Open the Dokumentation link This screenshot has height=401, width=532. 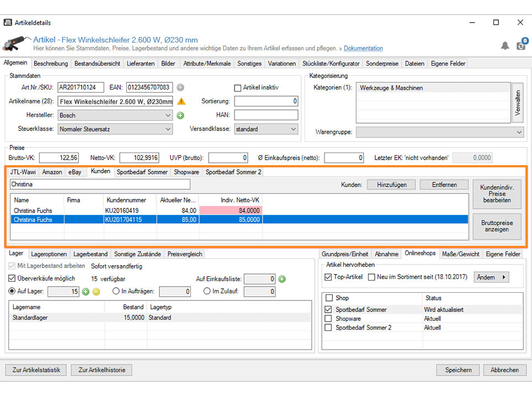[363, 49]
